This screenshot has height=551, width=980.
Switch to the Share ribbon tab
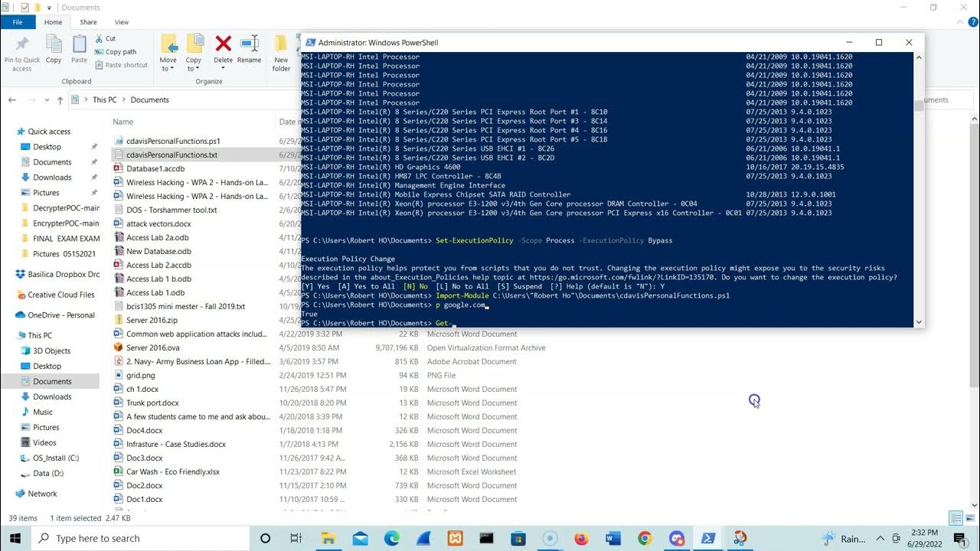pos(88,22)
